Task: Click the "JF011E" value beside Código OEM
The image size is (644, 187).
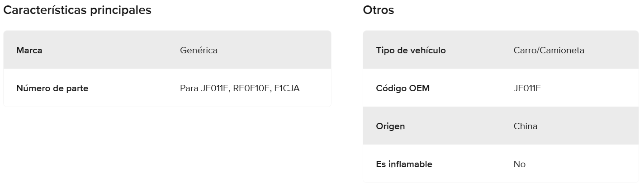Action: click(527, 89)
